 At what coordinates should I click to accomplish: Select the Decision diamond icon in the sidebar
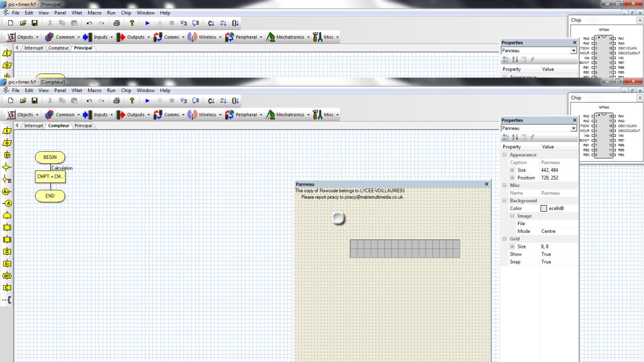tap(7, 167)
